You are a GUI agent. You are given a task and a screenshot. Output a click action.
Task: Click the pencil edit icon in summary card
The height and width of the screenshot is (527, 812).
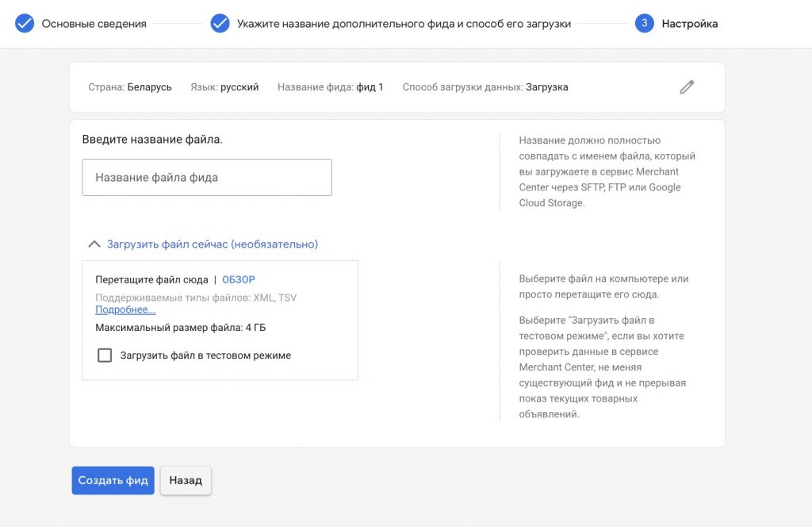pyautogui.click(x=687, y=87)
